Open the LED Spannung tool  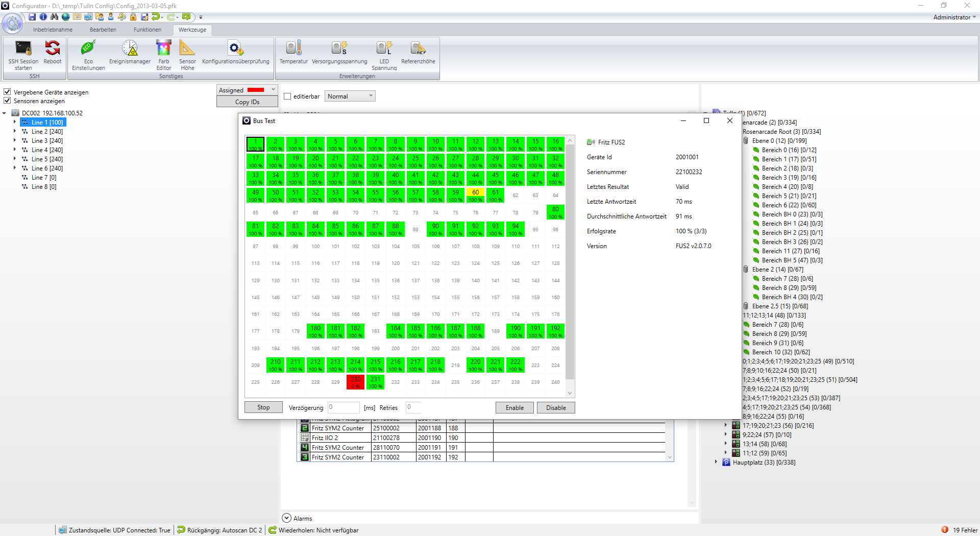click(384, 55)
